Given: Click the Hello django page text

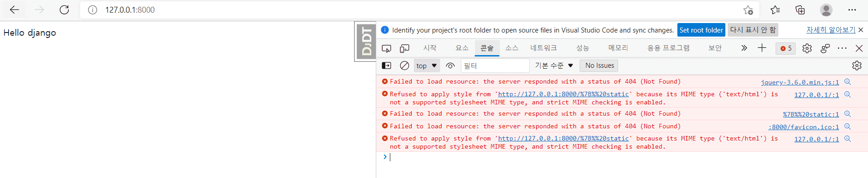Looking at the screenshot, I should pyautogui.click(x=30, y=33).
